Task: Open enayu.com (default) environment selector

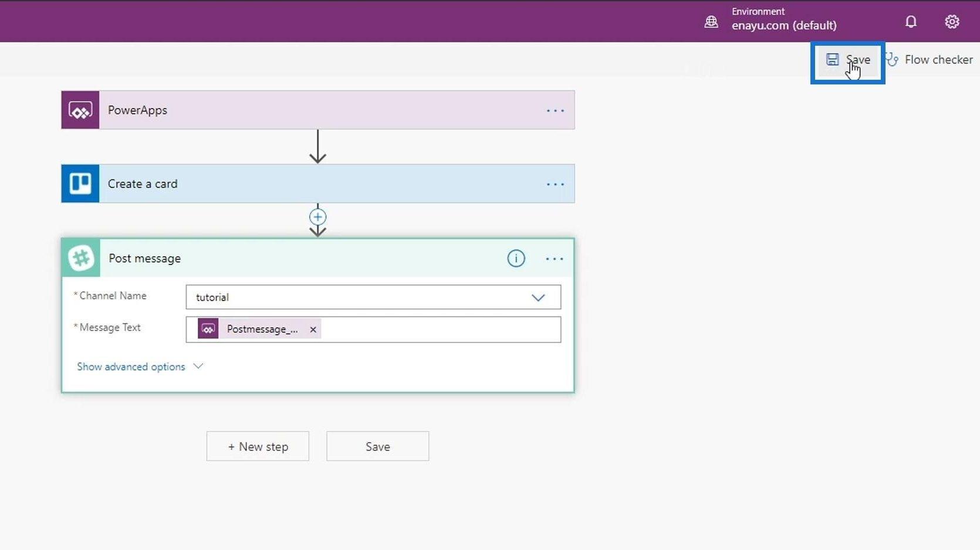Action: [x=784, y=25]
